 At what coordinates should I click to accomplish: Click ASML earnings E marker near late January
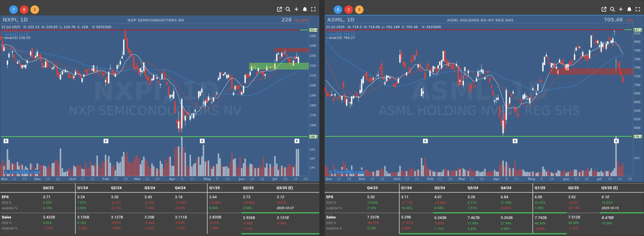(x=425, y=141)
